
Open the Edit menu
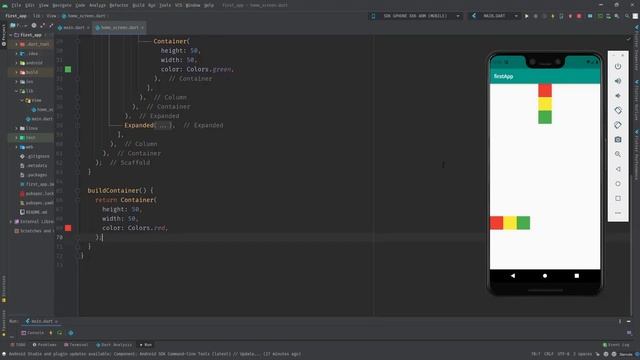(30, 5)
